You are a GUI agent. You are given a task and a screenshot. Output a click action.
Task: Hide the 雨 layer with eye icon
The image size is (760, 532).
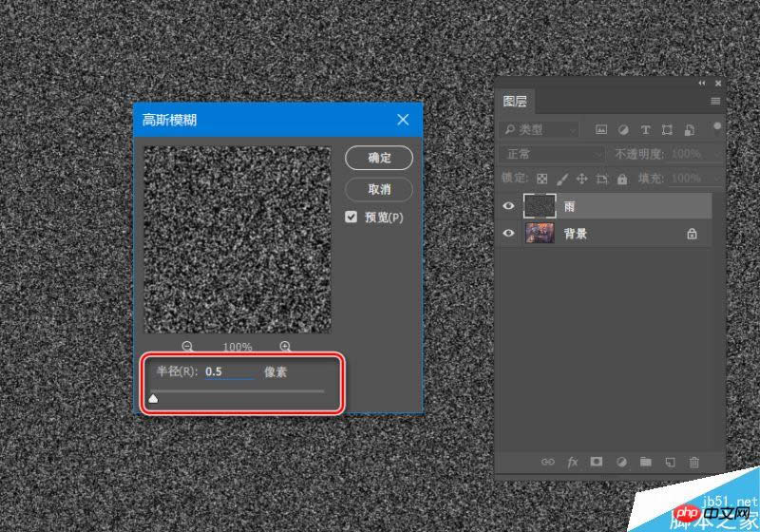(508, 206)
